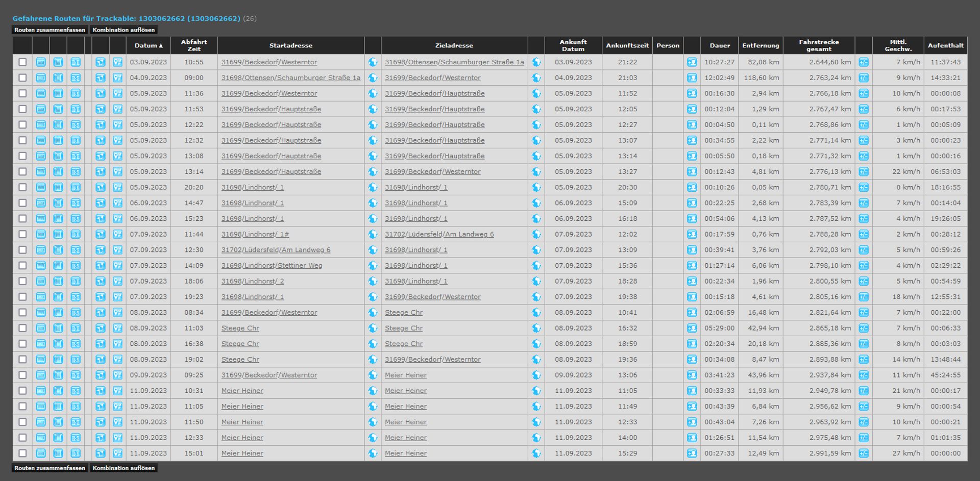980x481 pixels.
Task: Click globe icon beside destination 31702/Lüdersfeld/Am Landweg 6
Action: point(536,235)
